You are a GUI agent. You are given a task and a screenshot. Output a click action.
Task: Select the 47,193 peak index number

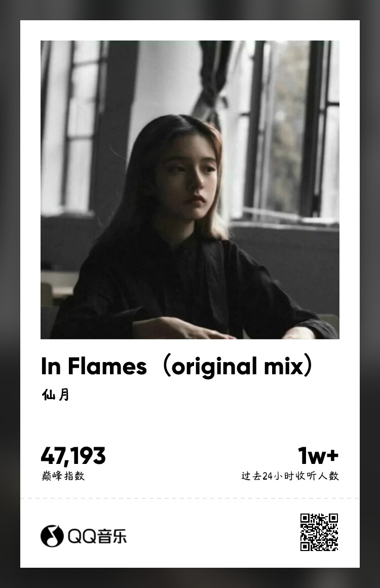(73, 456)
